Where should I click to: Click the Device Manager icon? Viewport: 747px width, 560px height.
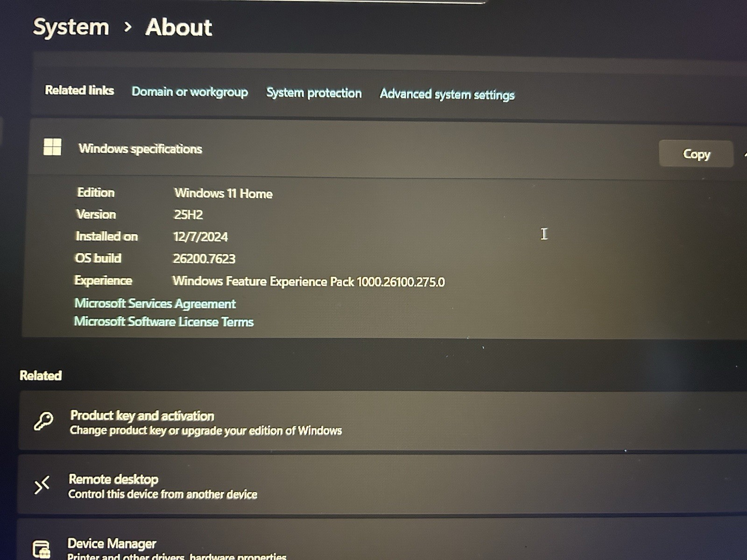[x=42, y=549]
